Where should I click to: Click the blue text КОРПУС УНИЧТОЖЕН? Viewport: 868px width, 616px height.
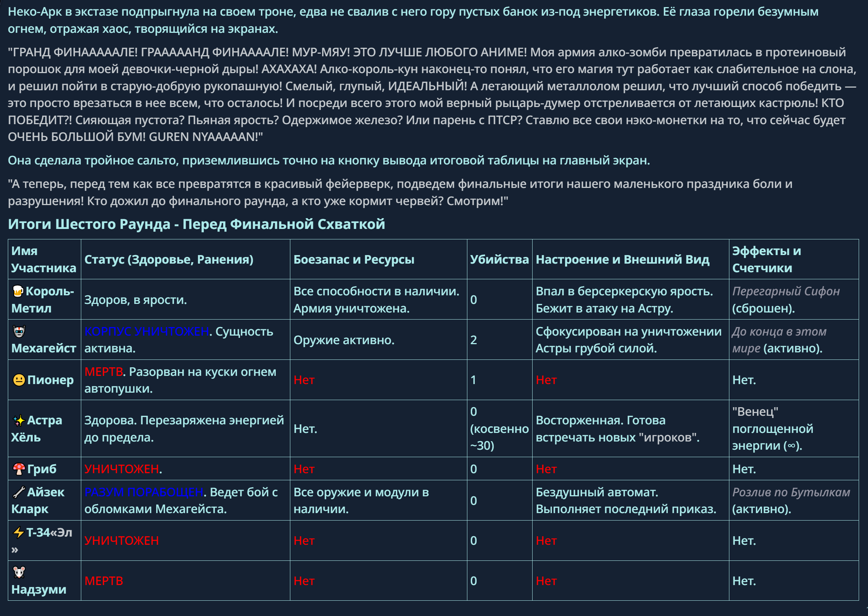(x=147, y=331)
